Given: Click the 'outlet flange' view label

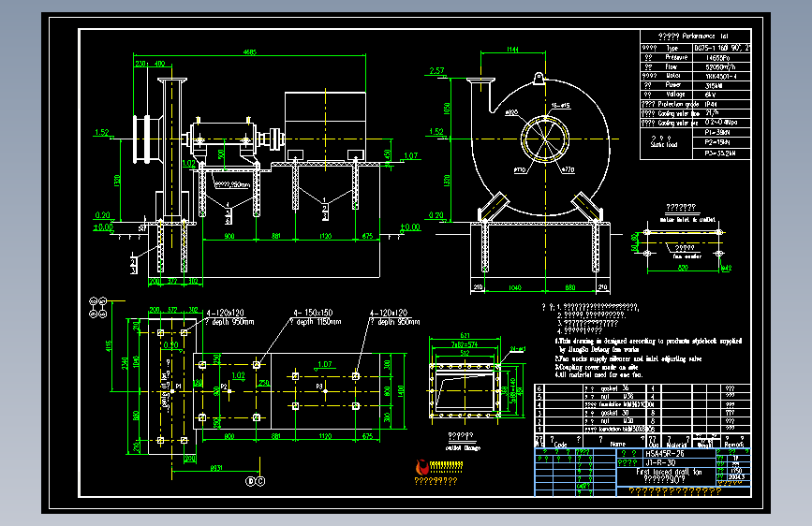Looking at the screenshot, I should pos(463,447).
